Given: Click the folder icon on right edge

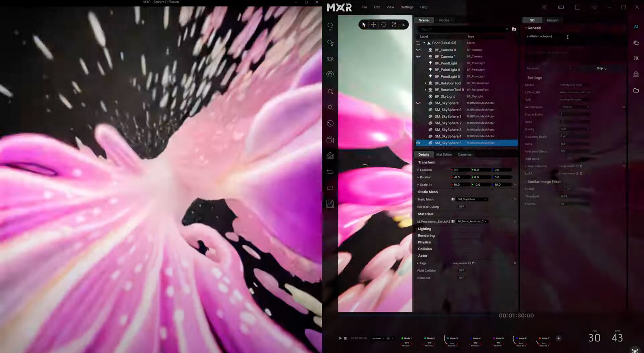Looking at the screenshot, I should point(636,91).
